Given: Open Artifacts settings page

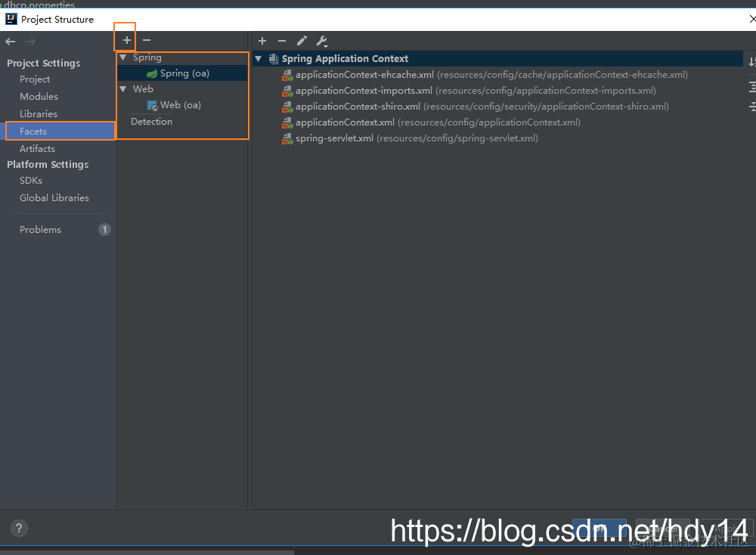Looking at the screenshot, I should click(x=37, y=148).
